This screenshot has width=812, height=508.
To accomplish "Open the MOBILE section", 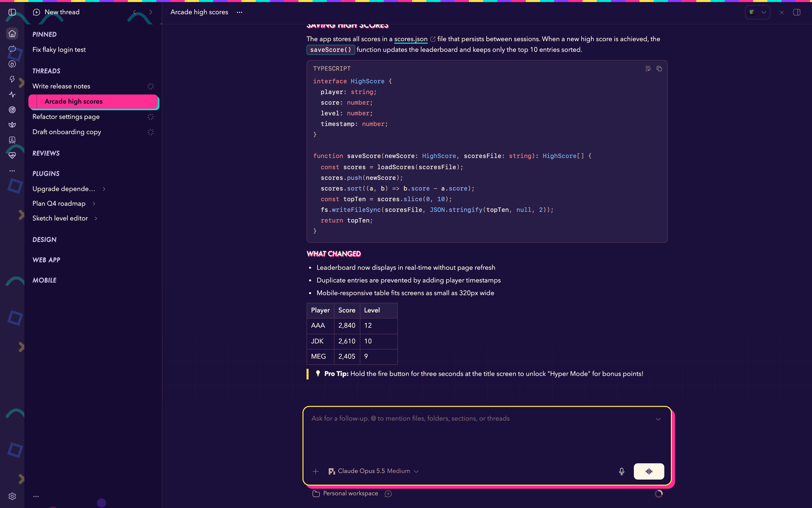I will click(44, 280).
